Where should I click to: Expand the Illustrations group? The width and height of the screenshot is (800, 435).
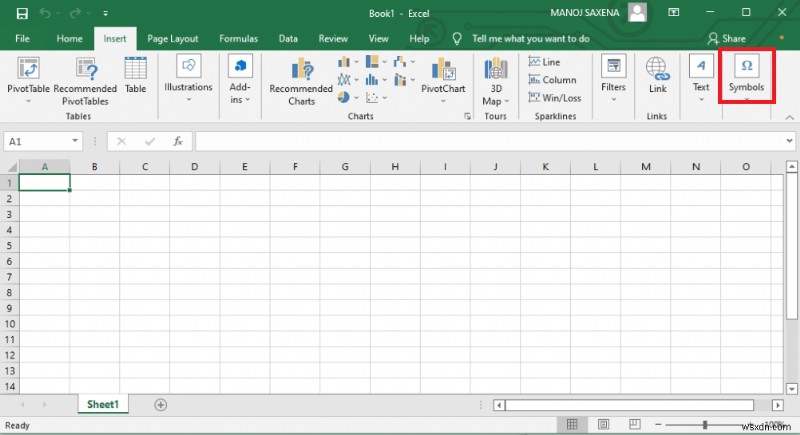[188, 78]
